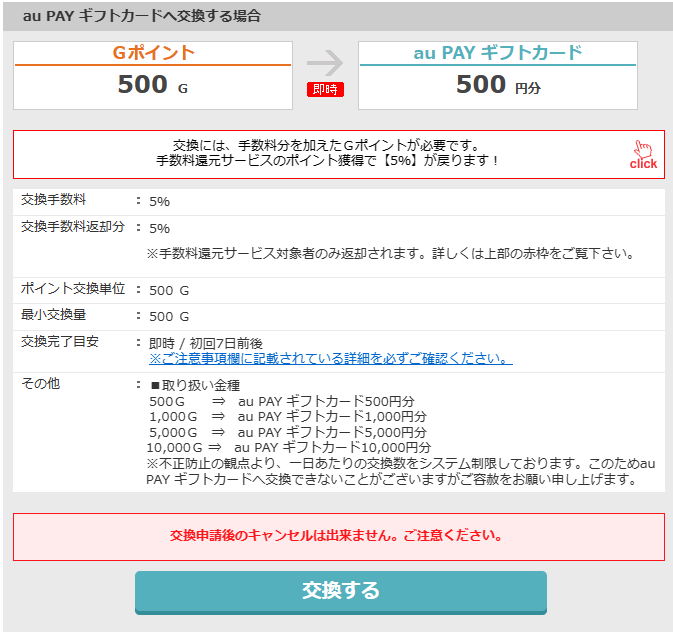Viewport: 673px width, 632px height.
Task: Select the au PAY ギフトカード 500 円分 box
Action: (x=498, y=76)
